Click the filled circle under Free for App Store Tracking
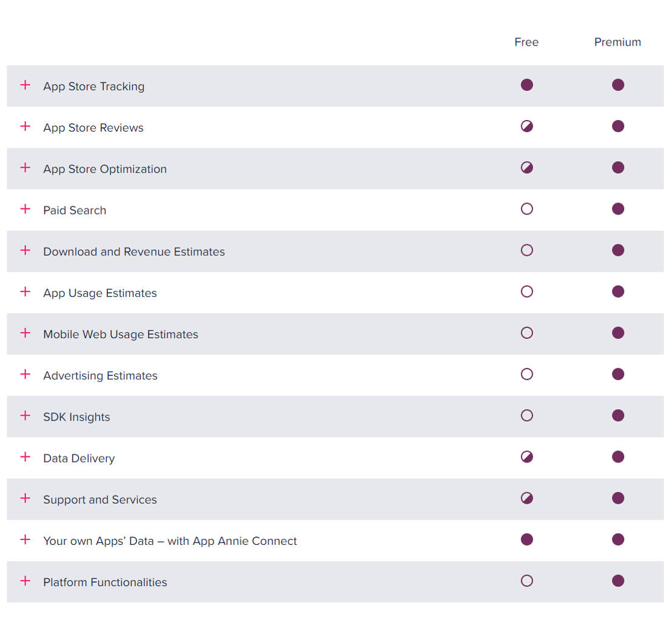This screenshot has width=672, height=617. (526, 85)
